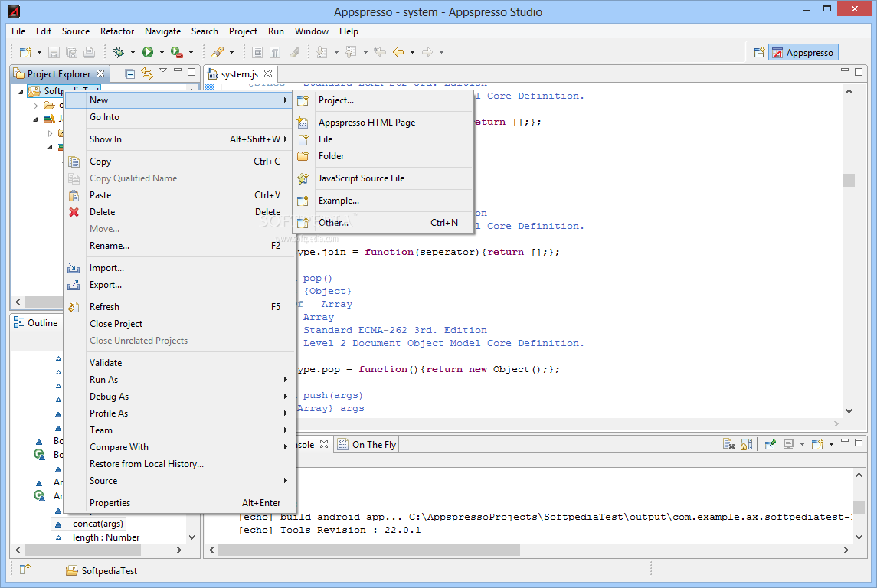
Task: Click the Open Perspective icon
Action: [x=759, y=53]
